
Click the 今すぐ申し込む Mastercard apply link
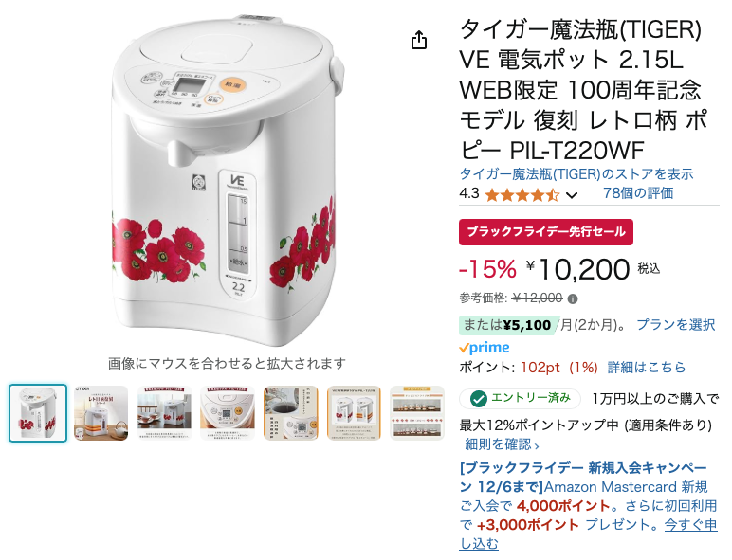588,534
